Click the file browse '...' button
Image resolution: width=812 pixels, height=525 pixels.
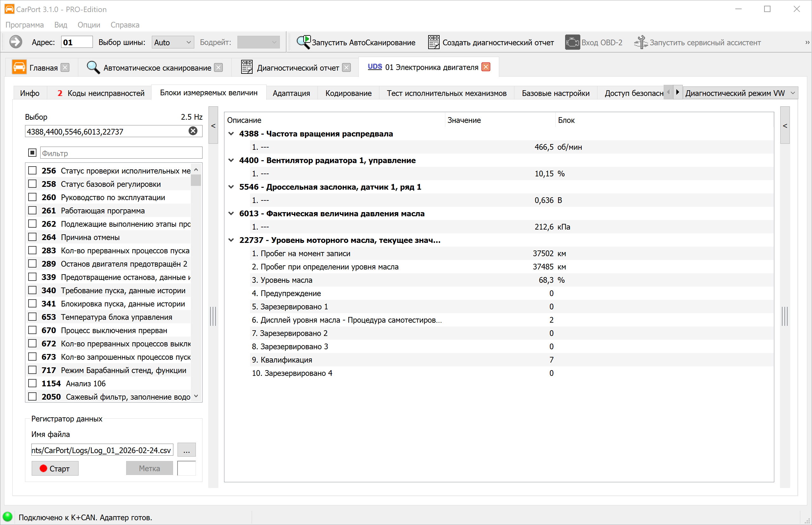(x=186, y=450)
